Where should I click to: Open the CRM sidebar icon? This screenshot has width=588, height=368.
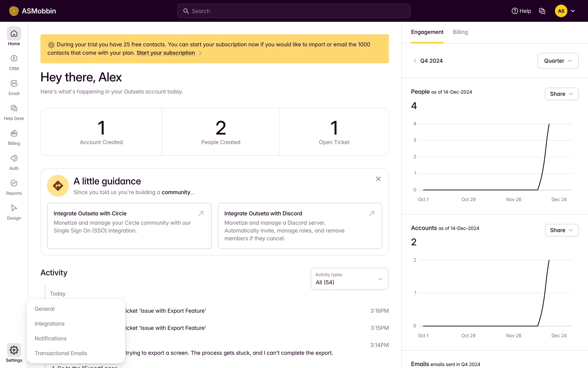(x=14, y=63)
